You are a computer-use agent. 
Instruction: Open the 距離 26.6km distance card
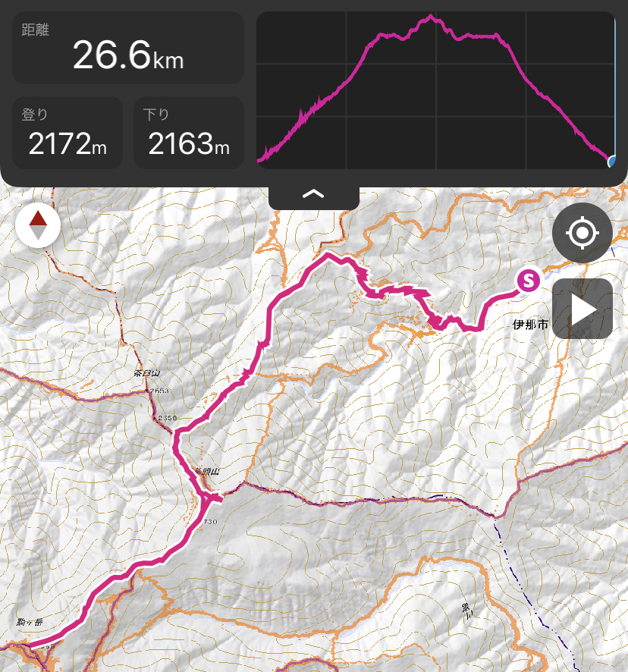click(128, 48)
